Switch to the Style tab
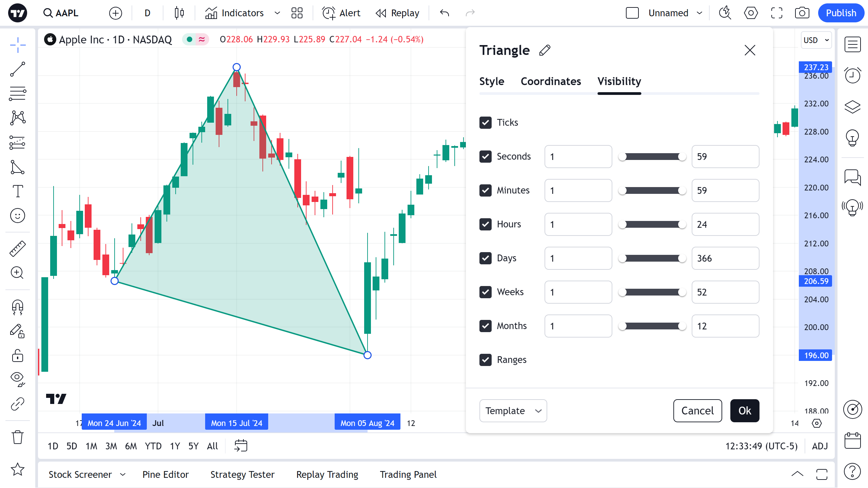Screen dimensions: 868x488 click(492, 81)
